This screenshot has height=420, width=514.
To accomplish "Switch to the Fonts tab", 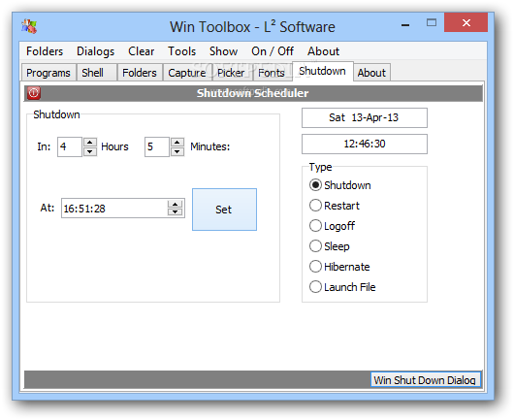I will point(272,73).
